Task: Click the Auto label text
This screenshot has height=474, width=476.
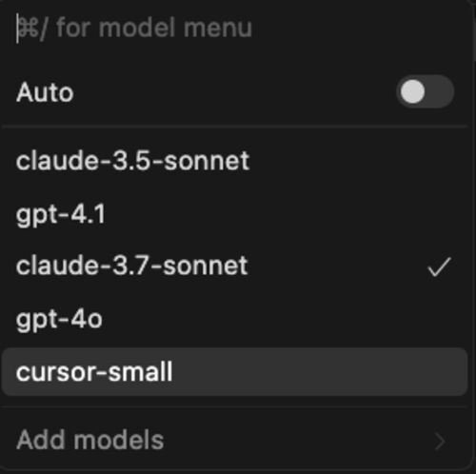Action: point(45,92)
